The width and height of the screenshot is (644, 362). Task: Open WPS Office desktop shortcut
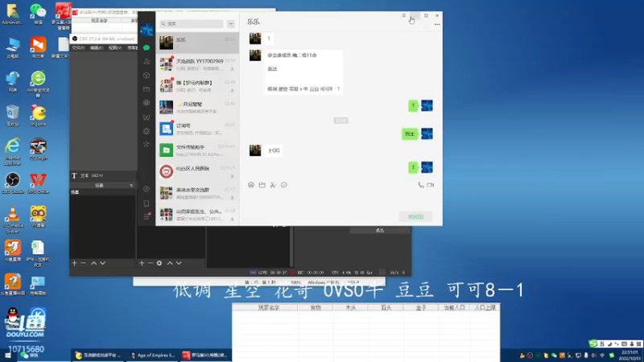(38, 183)
